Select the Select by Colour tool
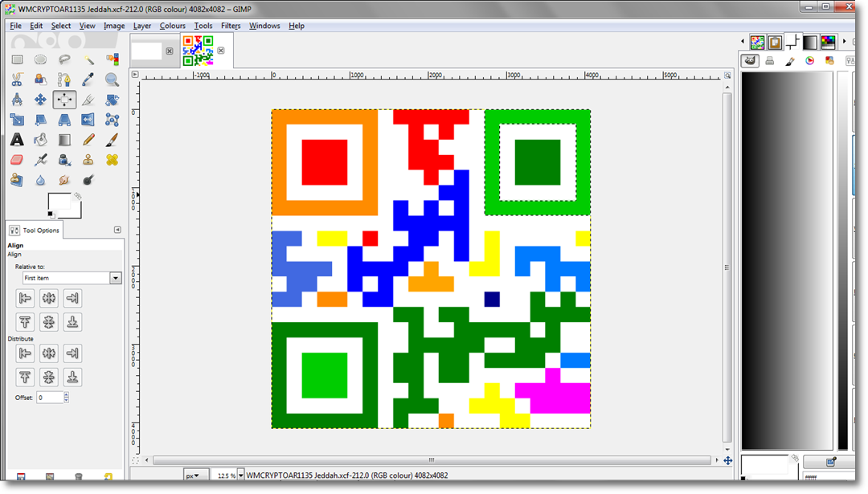The height and width of the screenshot is (494, 868). pos(112,59)
